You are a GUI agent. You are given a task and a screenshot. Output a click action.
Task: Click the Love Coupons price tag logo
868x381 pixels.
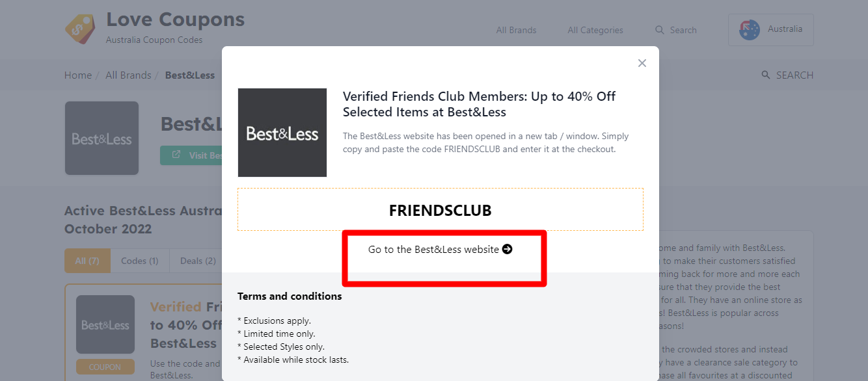80,29
